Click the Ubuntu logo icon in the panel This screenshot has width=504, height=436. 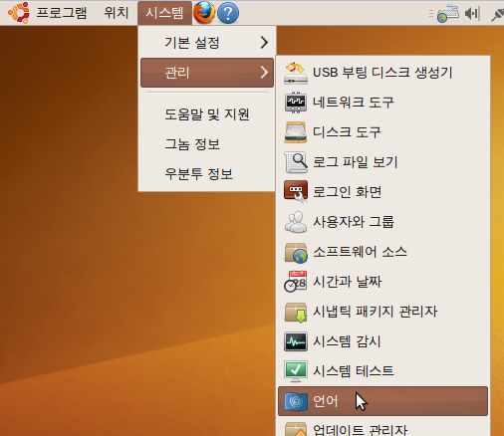point(19,13)
